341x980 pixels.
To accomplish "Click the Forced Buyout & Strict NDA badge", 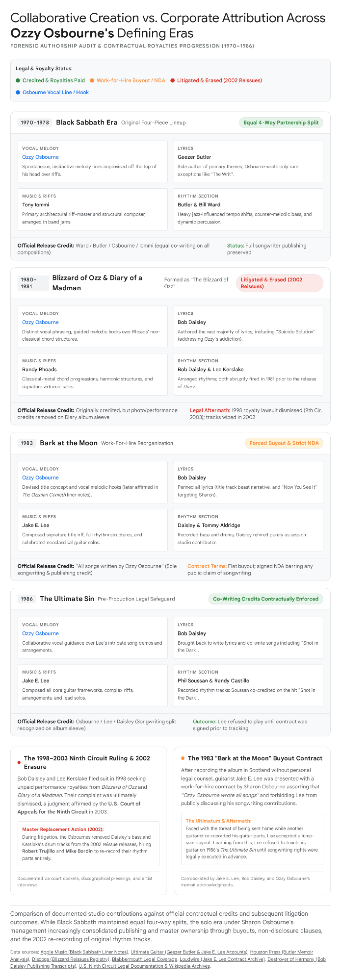I will [x=284, y=443].
